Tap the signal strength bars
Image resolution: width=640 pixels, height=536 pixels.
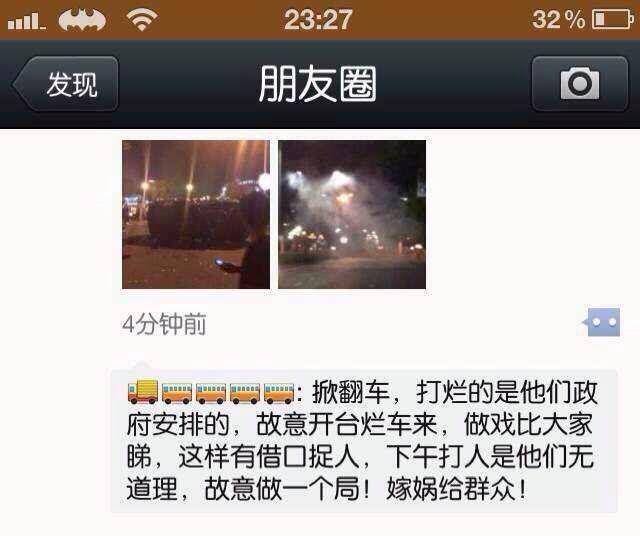26,21
